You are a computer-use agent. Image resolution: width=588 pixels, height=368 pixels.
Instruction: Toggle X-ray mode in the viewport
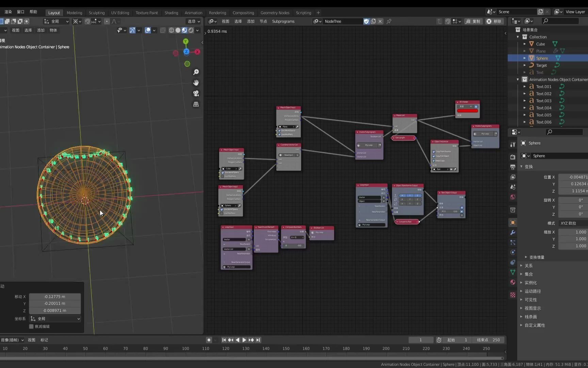(x=163, y=30)
